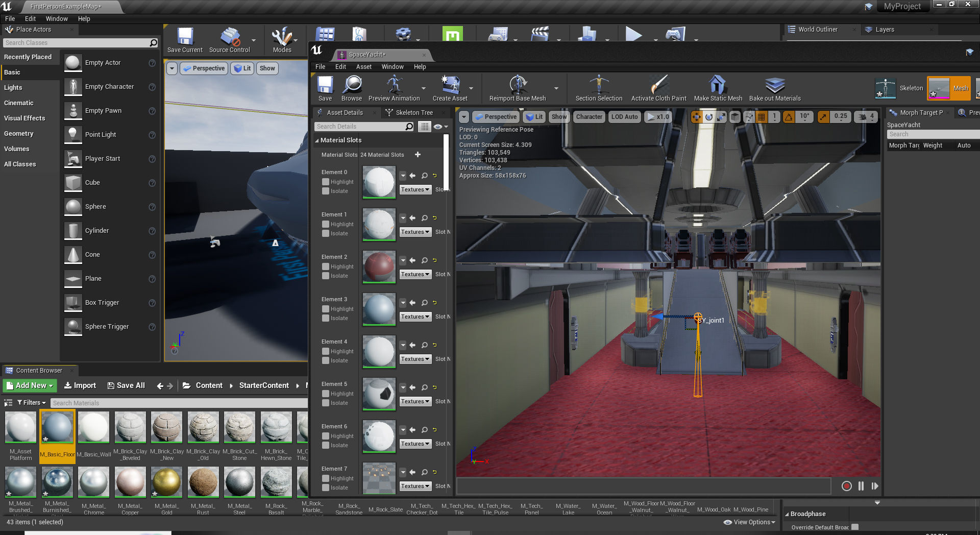
Task: Switch to Mesh editor mode
Action: tap(949, 88)
